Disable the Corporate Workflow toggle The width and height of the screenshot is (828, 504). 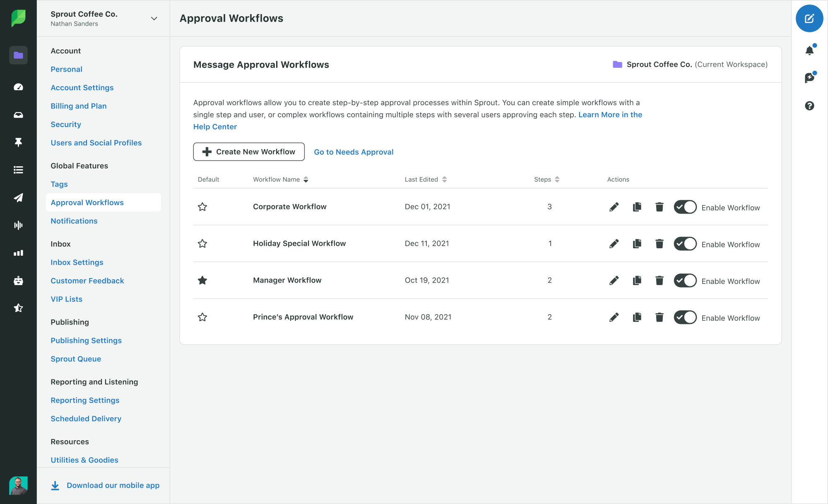pos(685,207)
